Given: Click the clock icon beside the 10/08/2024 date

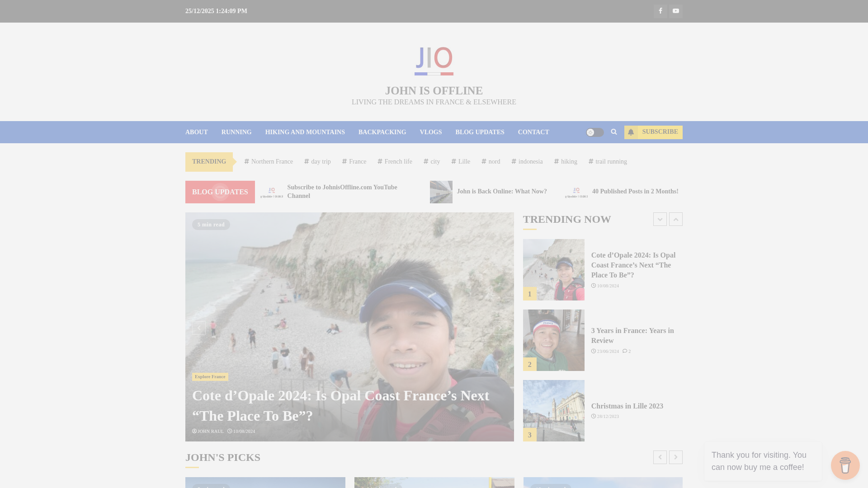Looking at the screenshot, I should 593,286.
